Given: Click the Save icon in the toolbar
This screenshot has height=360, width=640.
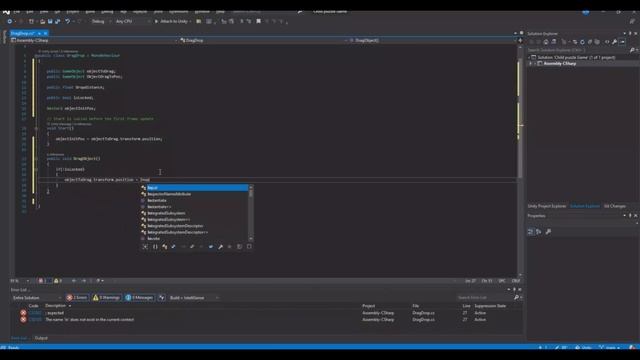Looking at the screenshot, I should [x=50, y=21].
